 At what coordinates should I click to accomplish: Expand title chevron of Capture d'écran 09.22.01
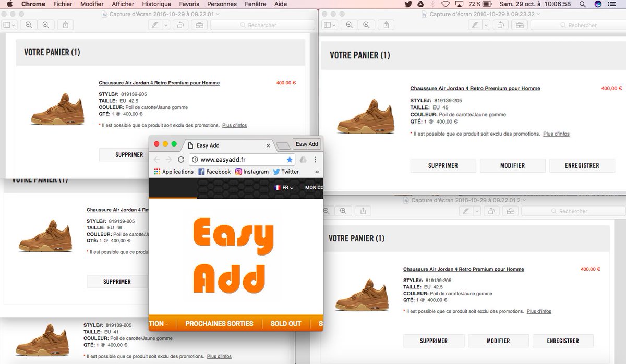(x=218, y=14)
